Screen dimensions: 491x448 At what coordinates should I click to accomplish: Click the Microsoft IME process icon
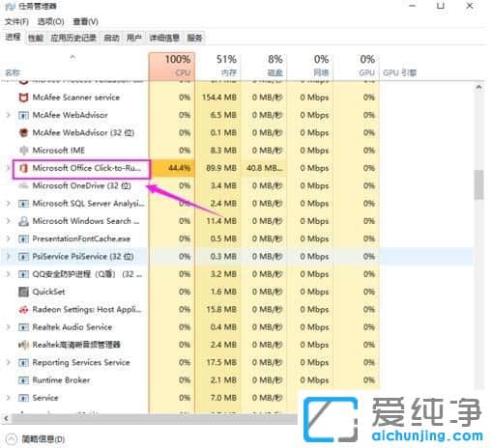[x=23, y=151]
